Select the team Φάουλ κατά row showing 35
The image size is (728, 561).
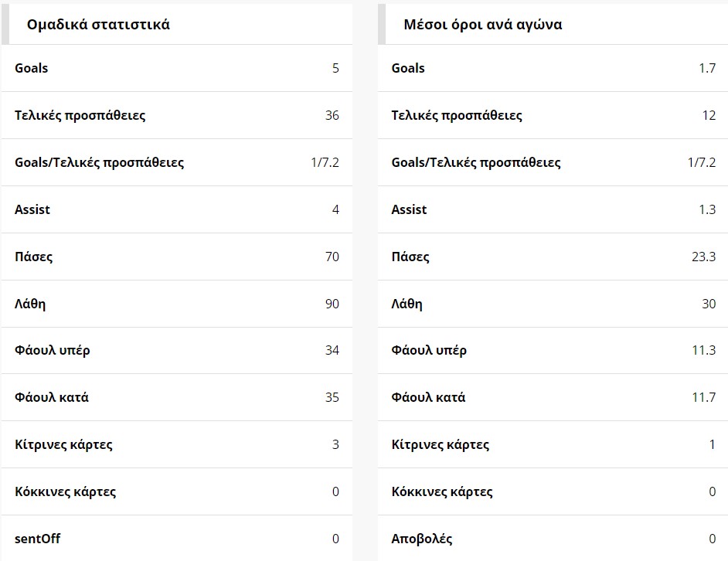click(x=177, y=397)
